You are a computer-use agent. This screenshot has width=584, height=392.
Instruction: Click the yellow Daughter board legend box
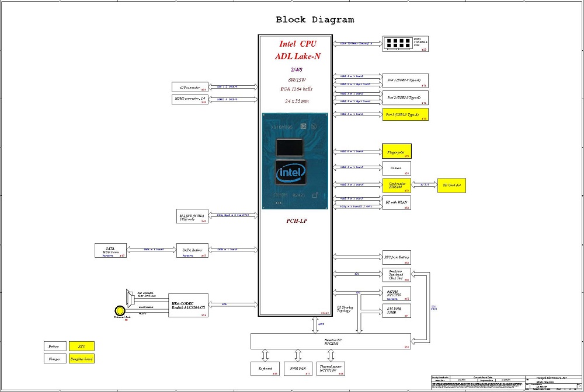tap(82, 359)
